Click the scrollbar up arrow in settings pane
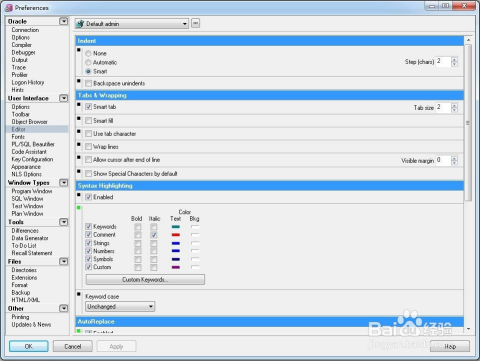This screenshot has width=480, height=361. coord(468,40)
